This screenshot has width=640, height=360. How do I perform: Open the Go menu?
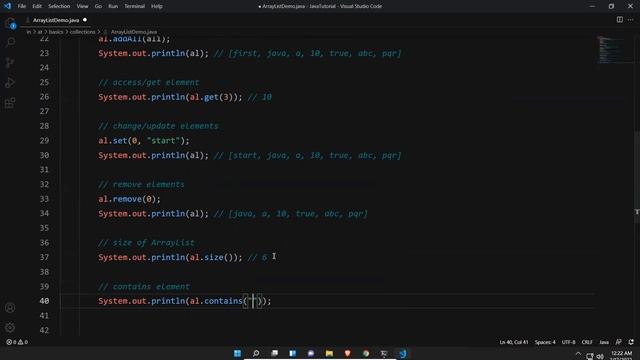pyautogui.click(x=98, y=6)
